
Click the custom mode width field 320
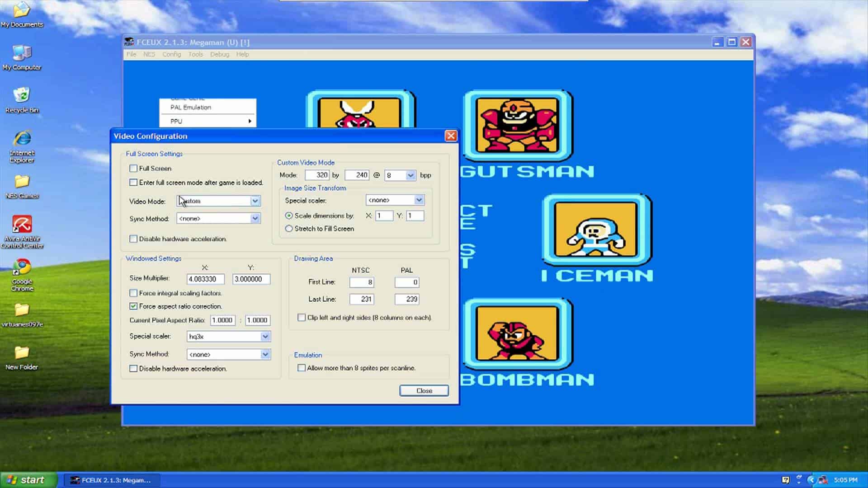point(317,175)
